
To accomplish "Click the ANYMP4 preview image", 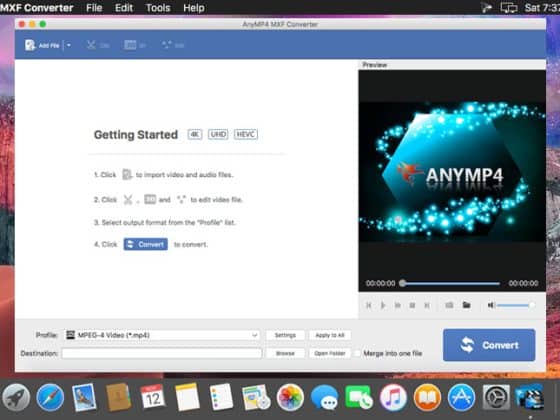I will coord(452,172).
